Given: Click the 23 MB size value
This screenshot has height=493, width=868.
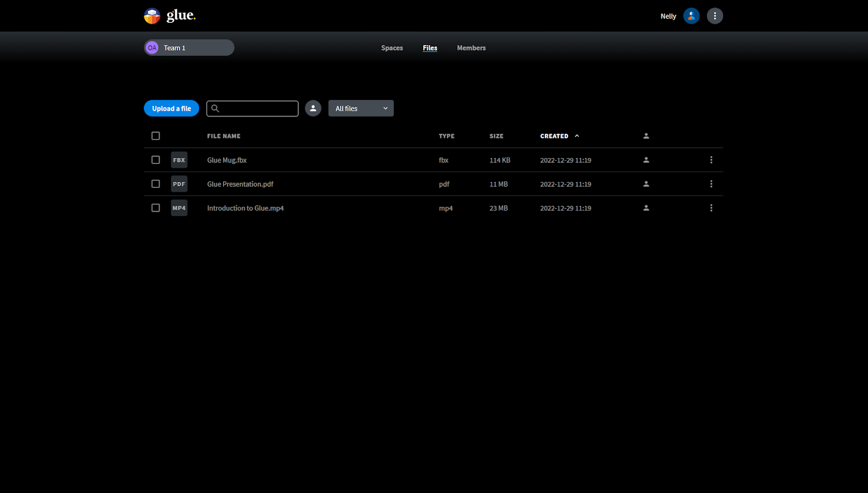Looking at the screenshot, I should pyautogui.click(x=499, y=208).
